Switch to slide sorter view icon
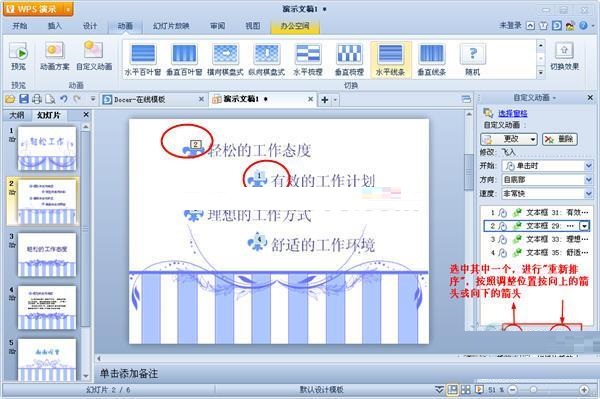 pos(466,390)
